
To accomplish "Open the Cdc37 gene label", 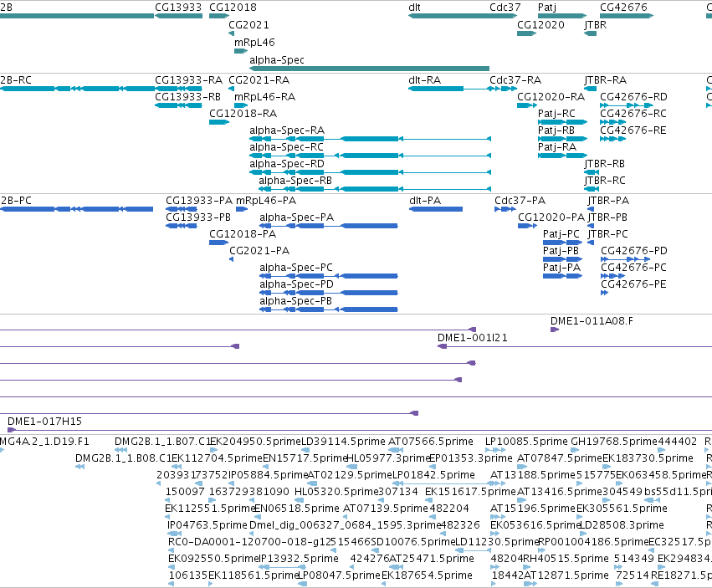I will tap(505, 8).
